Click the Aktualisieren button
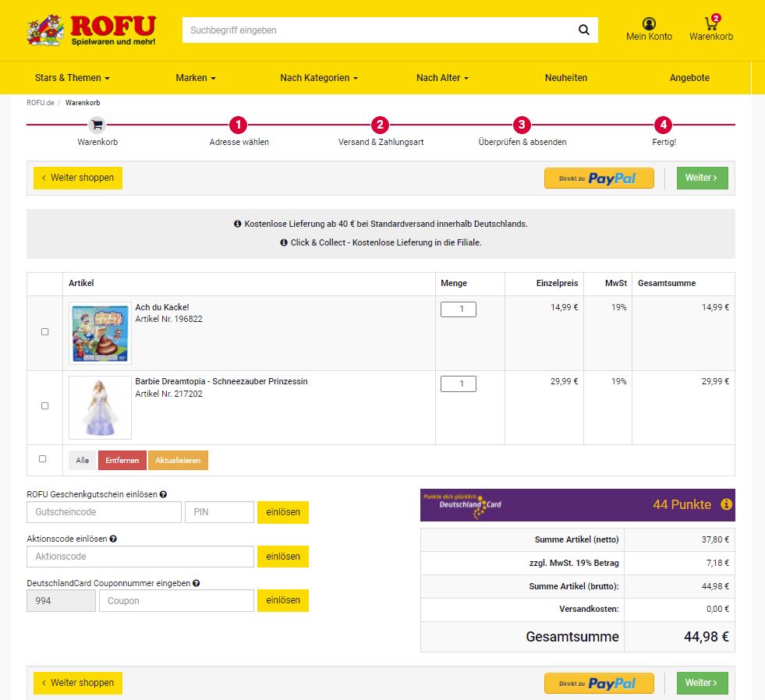Viewport: 765px width, 700px height. tap(178, 460)
